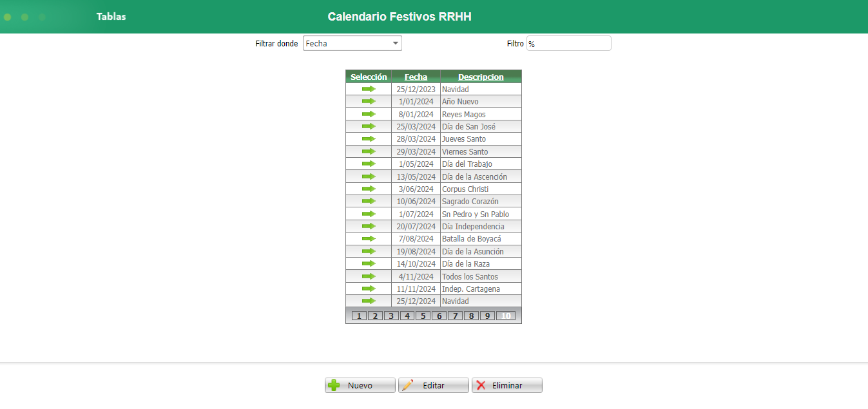Click the date cell 14/10/2024
Image resolution: width=868 pixels, height=409 pixels.
[416, 264]
